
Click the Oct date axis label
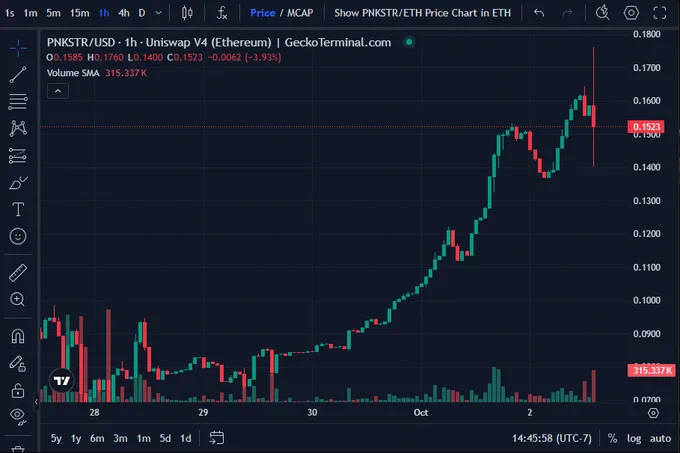(x=421, y=412)
